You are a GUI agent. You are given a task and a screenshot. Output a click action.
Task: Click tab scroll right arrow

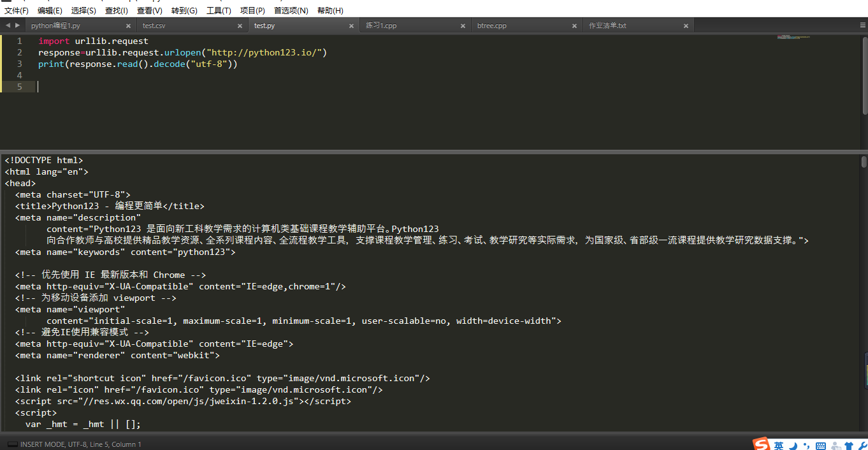pos(17,25)
